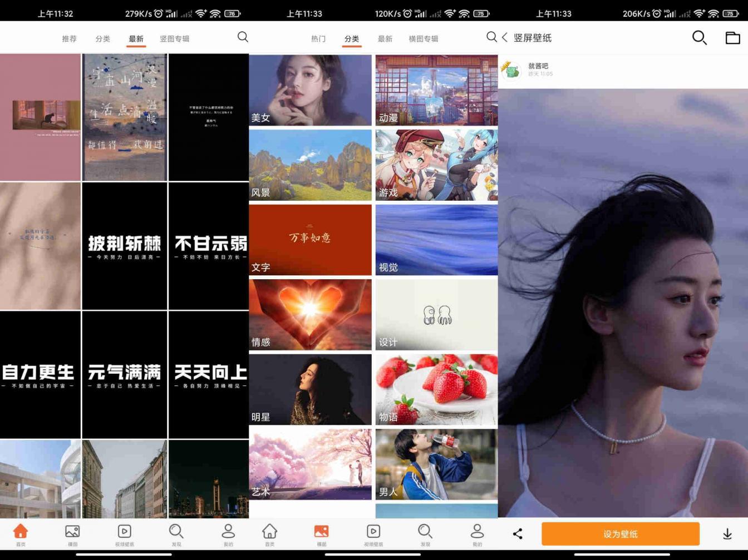Screen dimensions: 748x560
Task: Switch to the 推荐 recommended tab
Action: (69, 38)
